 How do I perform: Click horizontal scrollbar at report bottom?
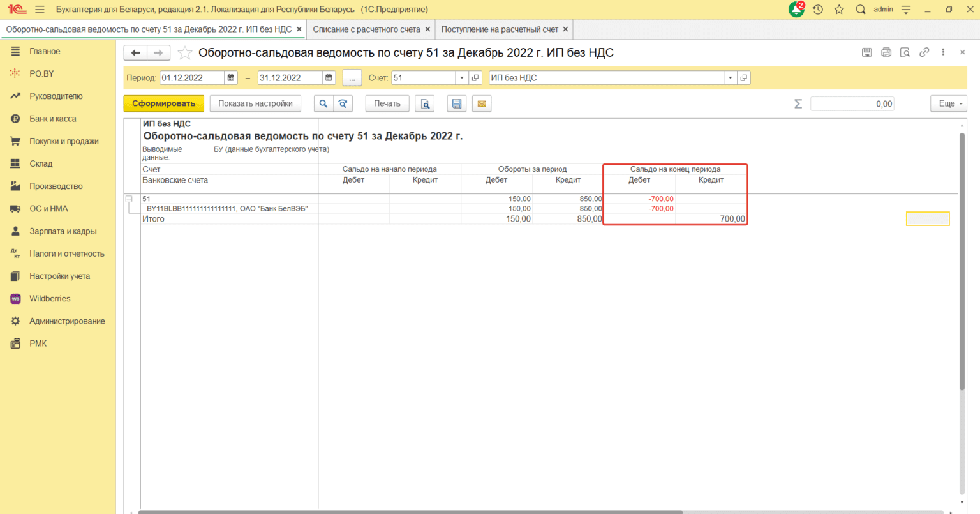410,512
